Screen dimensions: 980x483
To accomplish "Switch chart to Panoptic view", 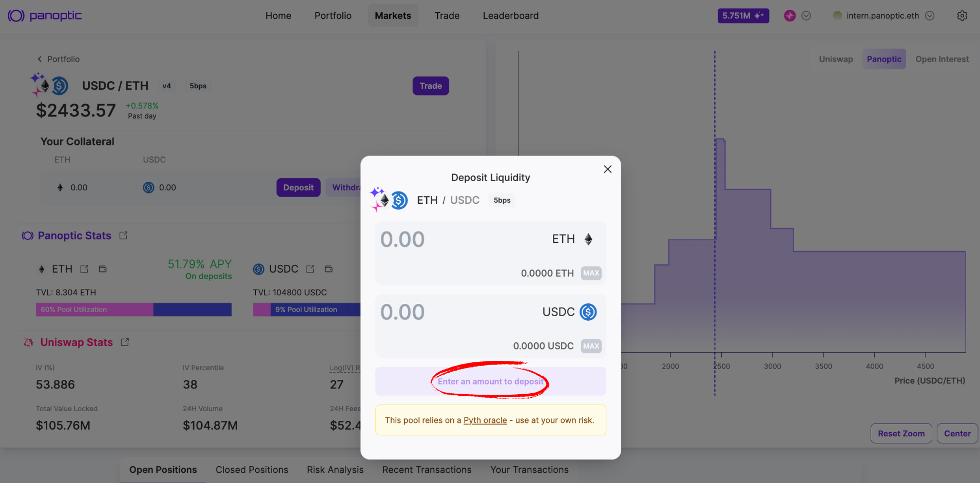I will pyautogui.click(x=884, y=59).
